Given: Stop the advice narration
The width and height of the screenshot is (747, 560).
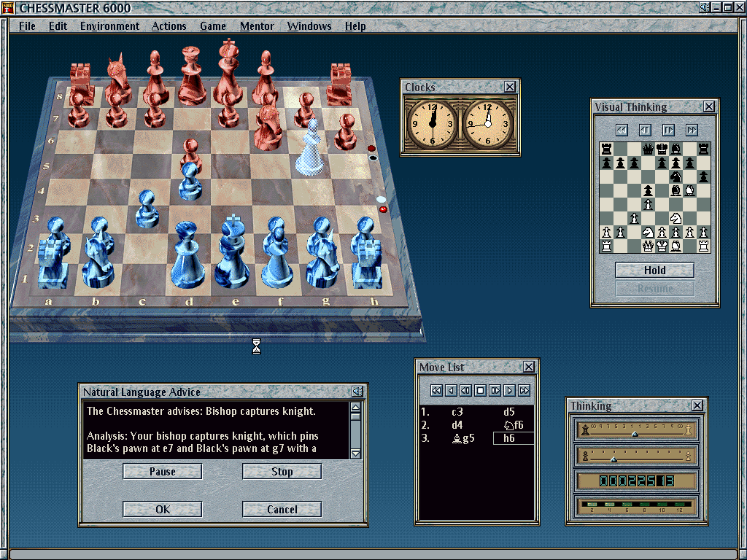Looking at the screenshot, I should (282, 472).
